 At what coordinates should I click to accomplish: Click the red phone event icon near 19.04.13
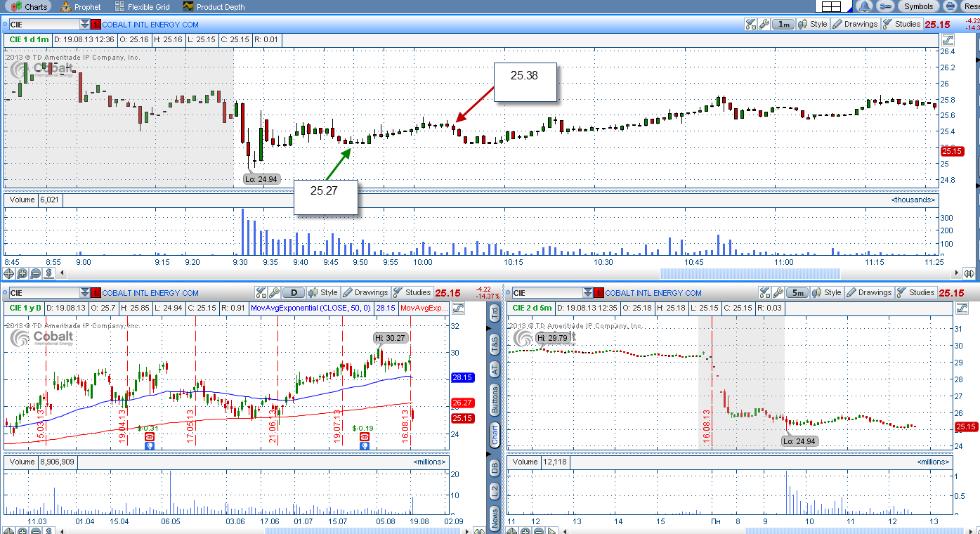pyautogui.click(x=149, y=436)
